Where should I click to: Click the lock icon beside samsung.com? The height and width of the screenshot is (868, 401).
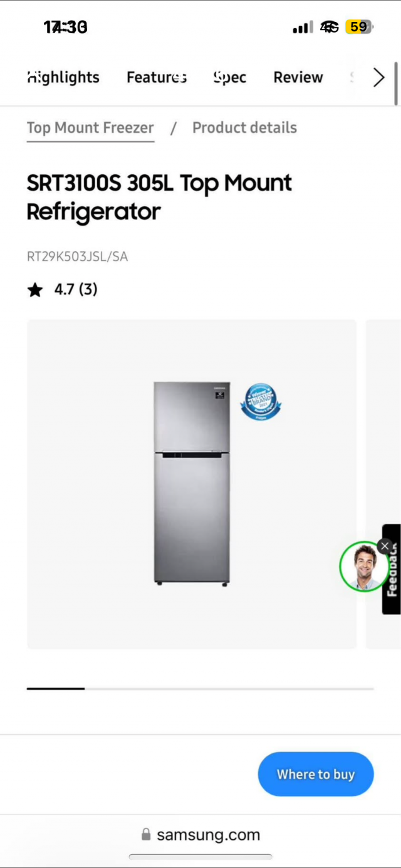[x=146, y=835]
